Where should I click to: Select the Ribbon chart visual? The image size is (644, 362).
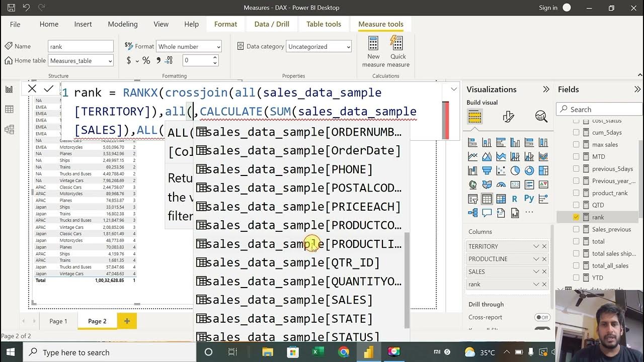pos(543,156)
